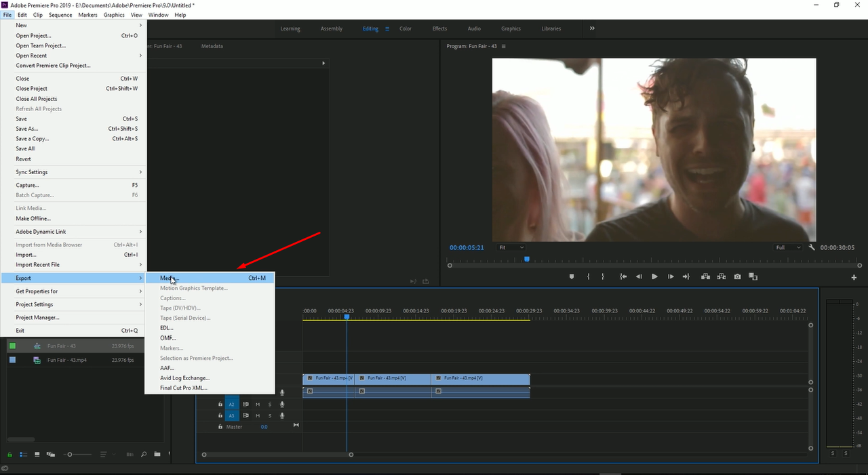Open Program panel menu beside Fun Fair - 43
868x475 pixels.
(x=503, y=46)
